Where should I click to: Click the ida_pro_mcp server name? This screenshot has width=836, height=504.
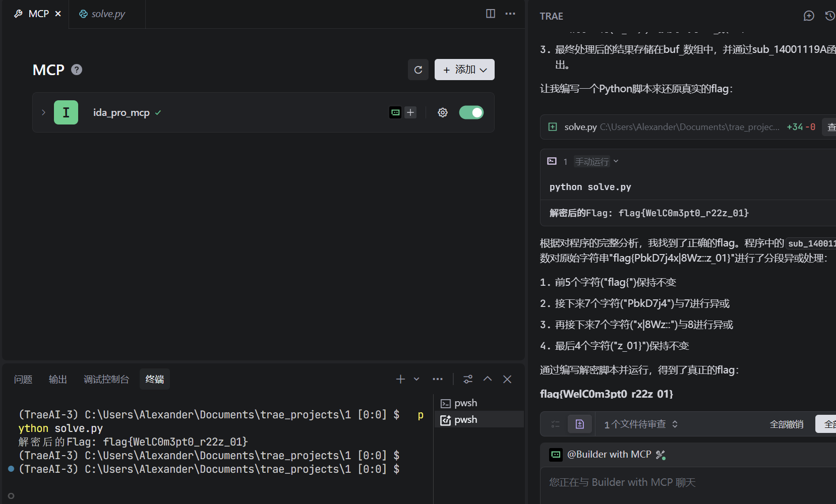pos(121,112)
